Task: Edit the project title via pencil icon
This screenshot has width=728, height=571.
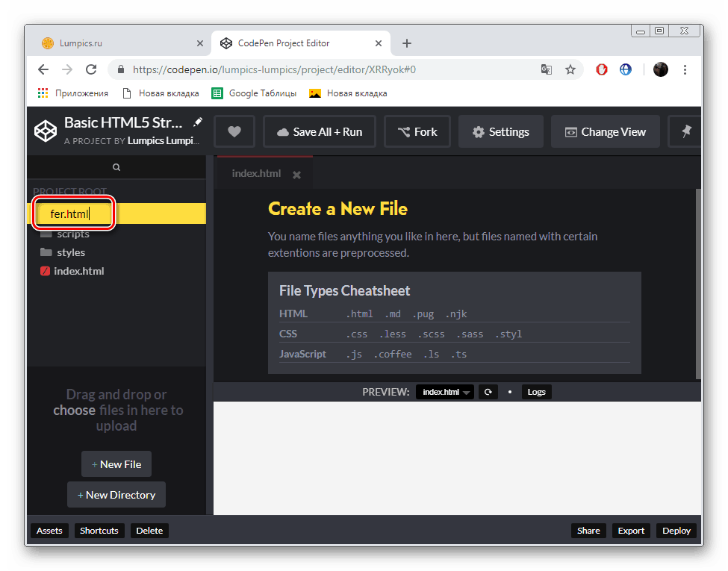Action: click(x=197, y=121)
